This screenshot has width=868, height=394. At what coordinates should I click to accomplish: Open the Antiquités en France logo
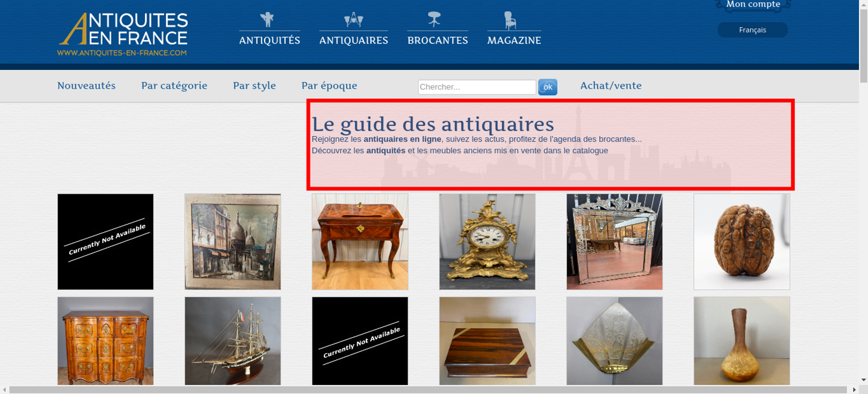pos(123,34)
